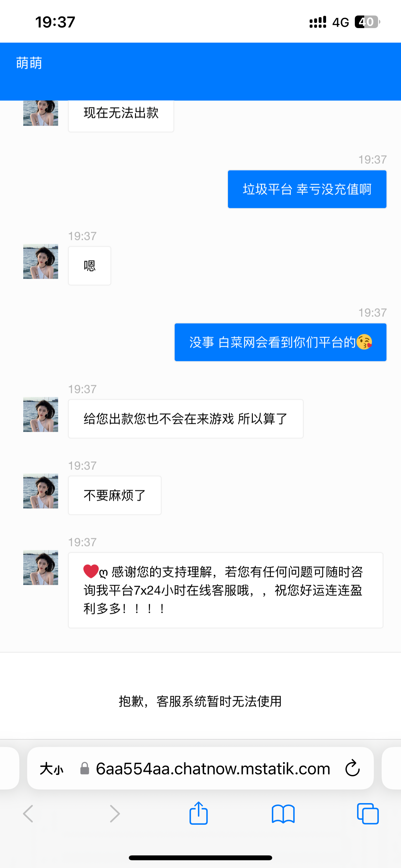Viewport: 401px width, 868px height.
Task: Reload the page with refresh icon
Action: [353, 768]
